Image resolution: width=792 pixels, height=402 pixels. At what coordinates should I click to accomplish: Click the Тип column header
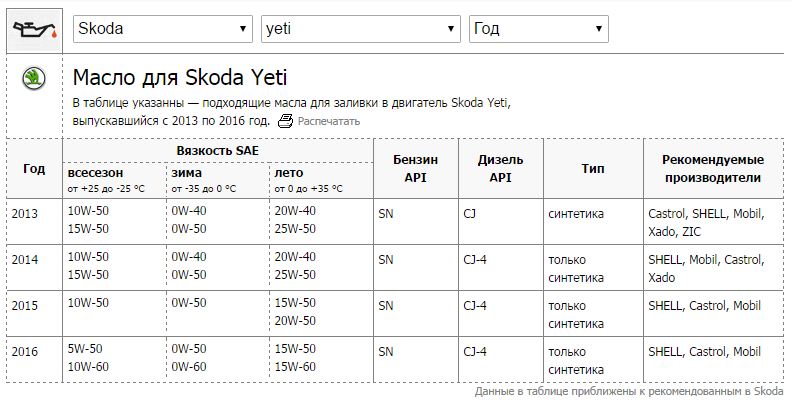[593, 169]
